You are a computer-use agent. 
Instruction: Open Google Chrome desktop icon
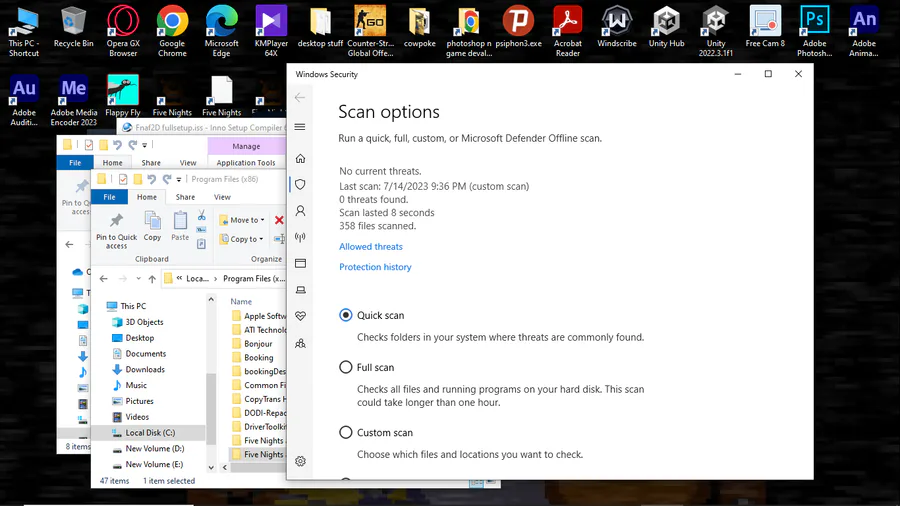[172, 30]
